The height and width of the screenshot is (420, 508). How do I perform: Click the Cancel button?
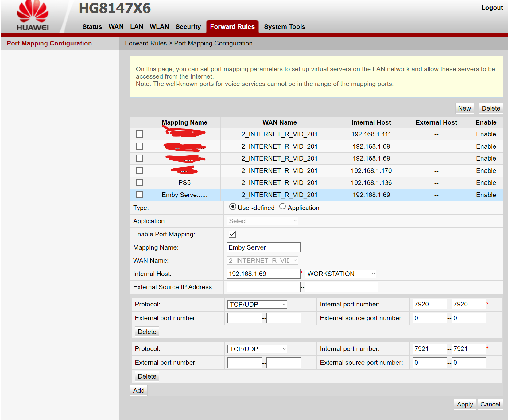tap(490, 404)
